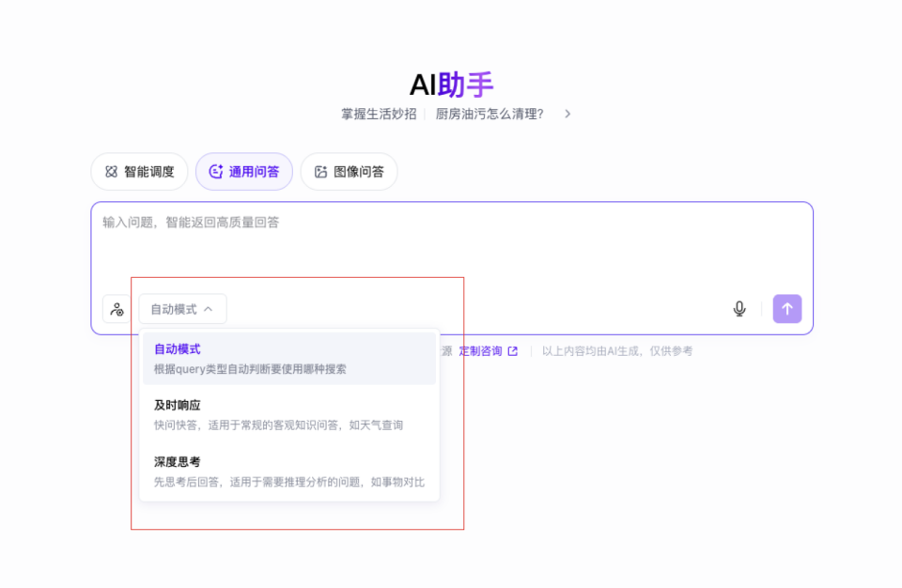Click the chat bubble icon in 通用问答
This screenshot has height=588, width=902.
point(215,172)
